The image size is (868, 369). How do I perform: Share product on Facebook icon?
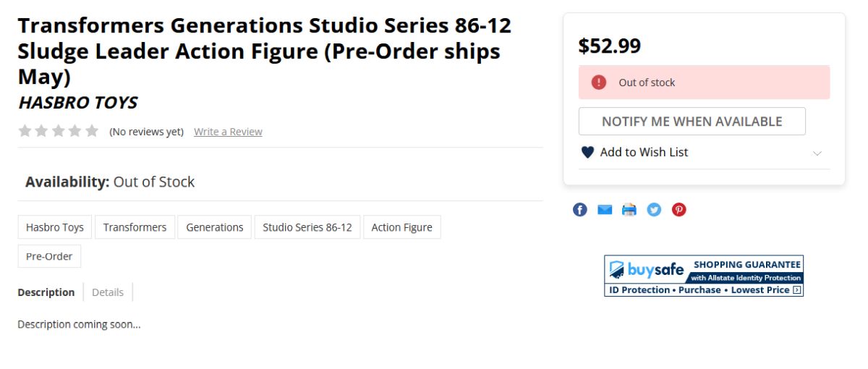580,210
